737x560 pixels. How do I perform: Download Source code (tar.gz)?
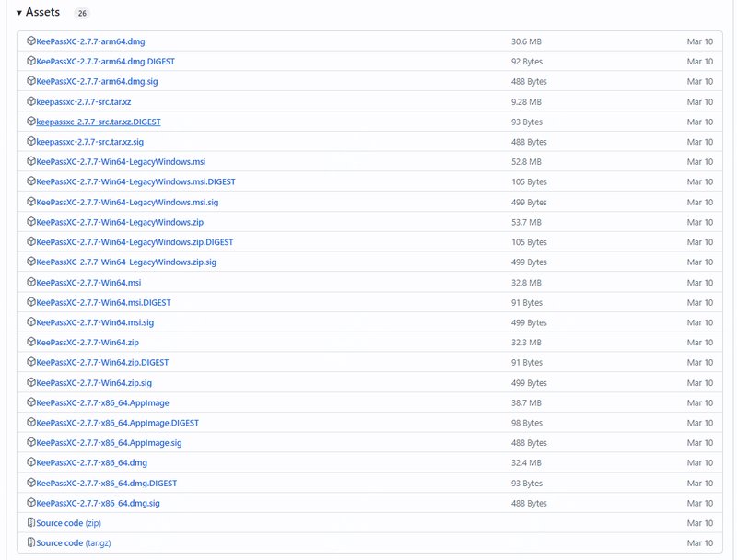73,543
